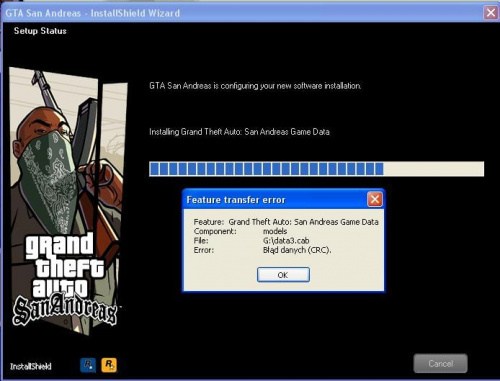Image resolution: width=500 pixels, height=381 pixels.
Task: Click the models component value
Action: coord(275,231)
